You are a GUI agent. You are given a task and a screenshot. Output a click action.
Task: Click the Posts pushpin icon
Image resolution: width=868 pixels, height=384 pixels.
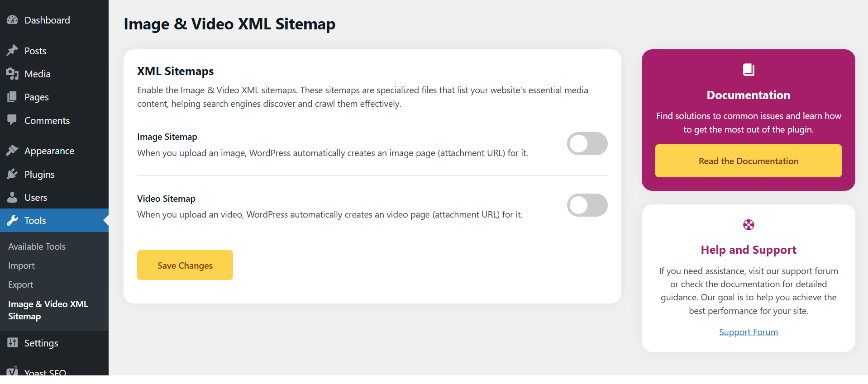pos(12,50)
